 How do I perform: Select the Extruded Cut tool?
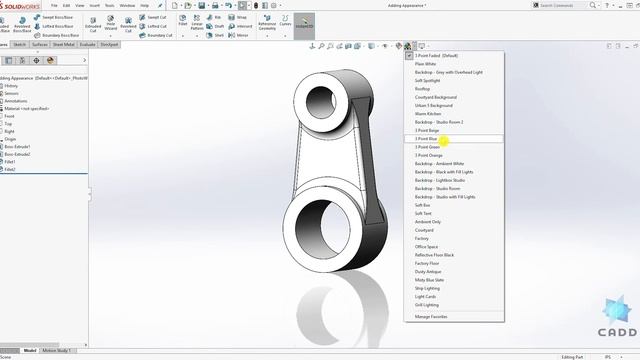(93, 24)
